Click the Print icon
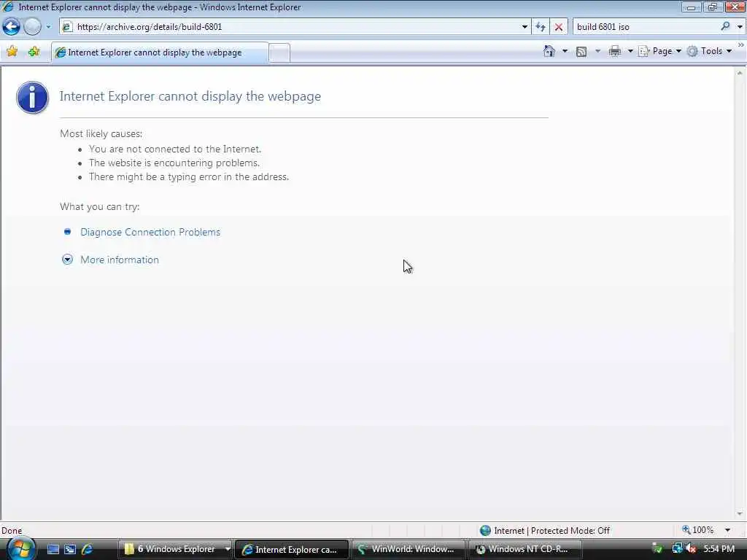The width and height of the screenshot is (747, 560). point(615,51)
